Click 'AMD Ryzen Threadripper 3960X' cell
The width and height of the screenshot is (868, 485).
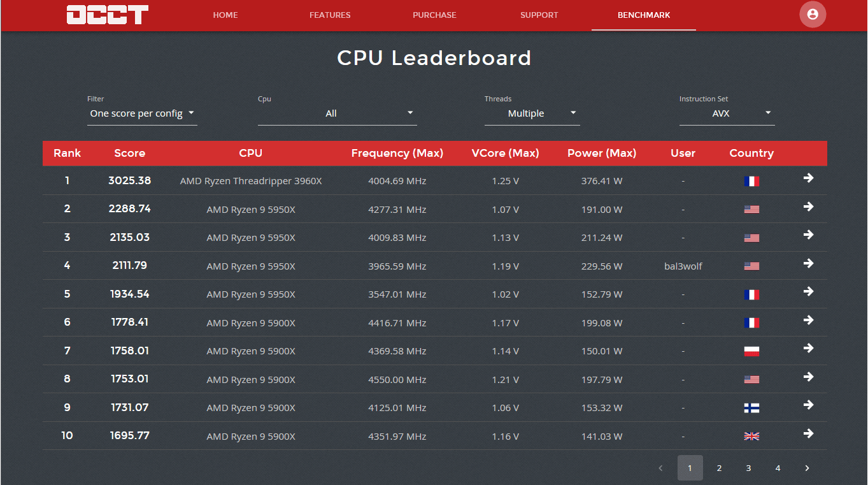point(251,181)
